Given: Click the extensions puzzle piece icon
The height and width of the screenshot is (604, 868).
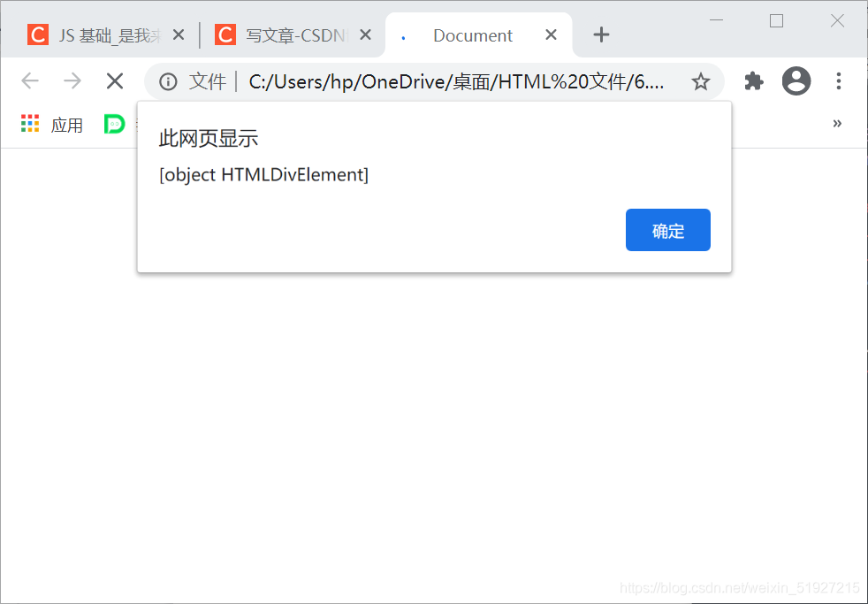Looking at the screenshot, I should [753, 80].
